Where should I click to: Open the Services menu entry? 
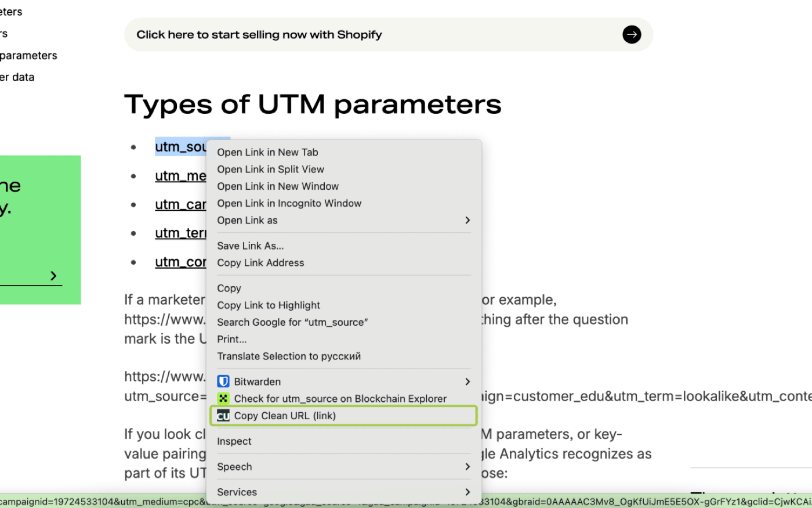point(344,492)
